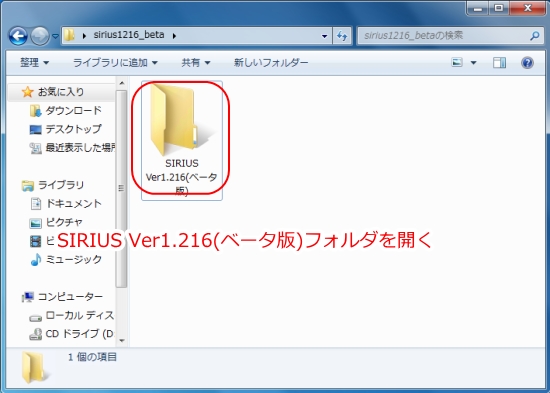
Task: Click navigation pane scrollbar down arrow
Action: (122, 340)
